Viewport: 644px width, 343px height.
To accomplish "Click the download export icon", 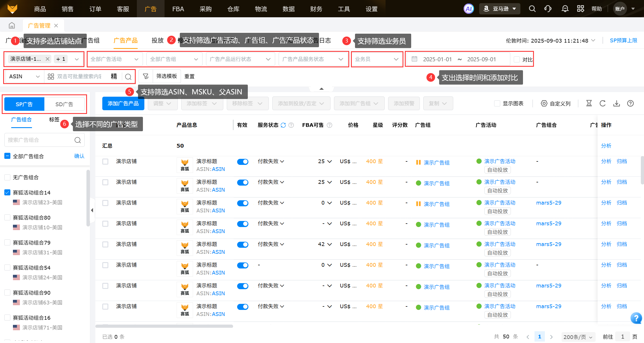I will tap(616, 103).
